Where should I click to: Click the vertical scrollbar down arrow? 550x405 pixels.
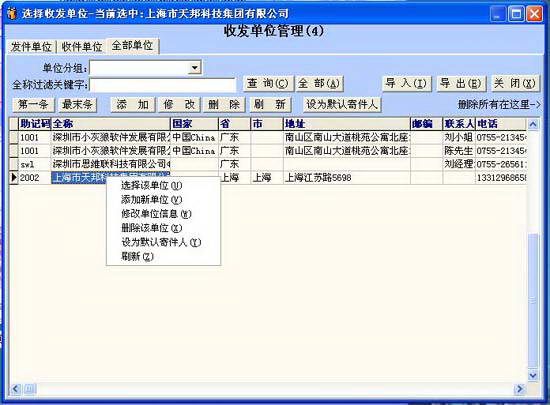click(x=533, y=376)
